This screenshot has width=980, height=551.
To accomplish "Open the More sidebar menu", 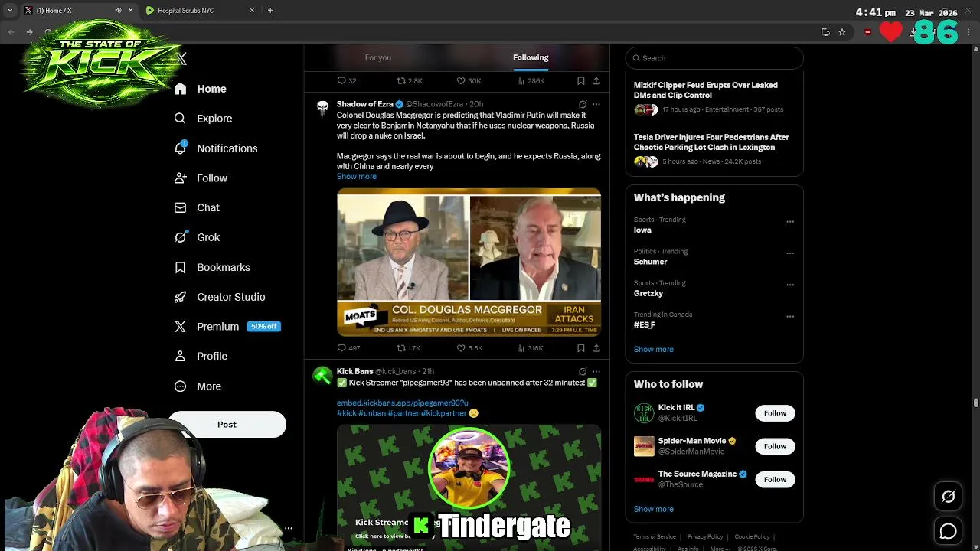I will coord(198,386).
